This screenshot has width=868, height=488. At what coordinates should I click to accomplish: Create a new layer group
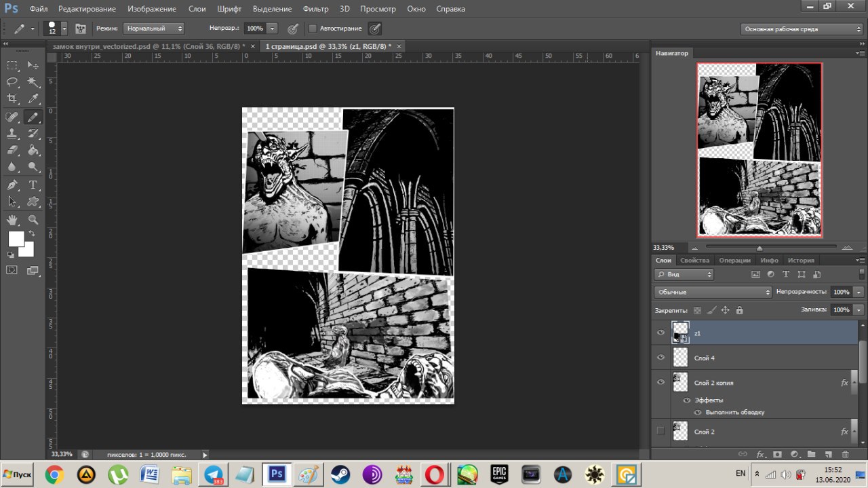pos(811,454)
